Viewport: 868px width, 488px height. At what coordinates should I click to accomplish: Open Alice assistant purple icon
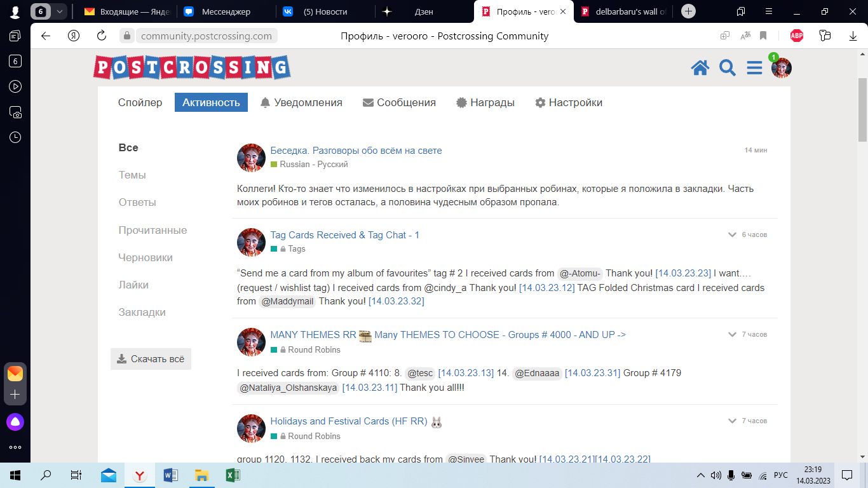pos(15,421)
